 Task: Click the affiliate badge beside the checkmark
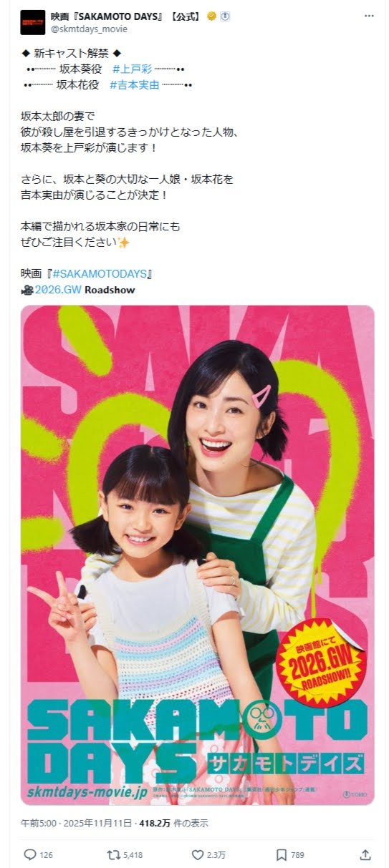coord(224,16)
